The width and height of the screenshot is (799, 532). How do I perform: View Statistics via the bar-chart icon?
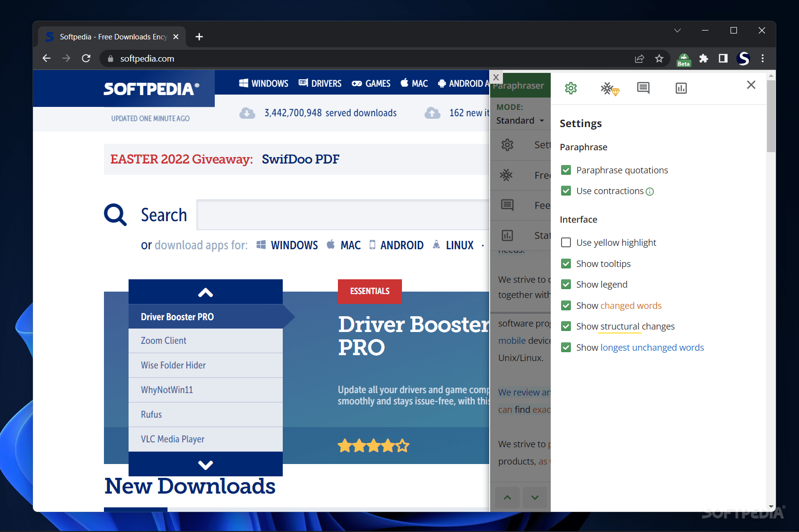point(681,88)
